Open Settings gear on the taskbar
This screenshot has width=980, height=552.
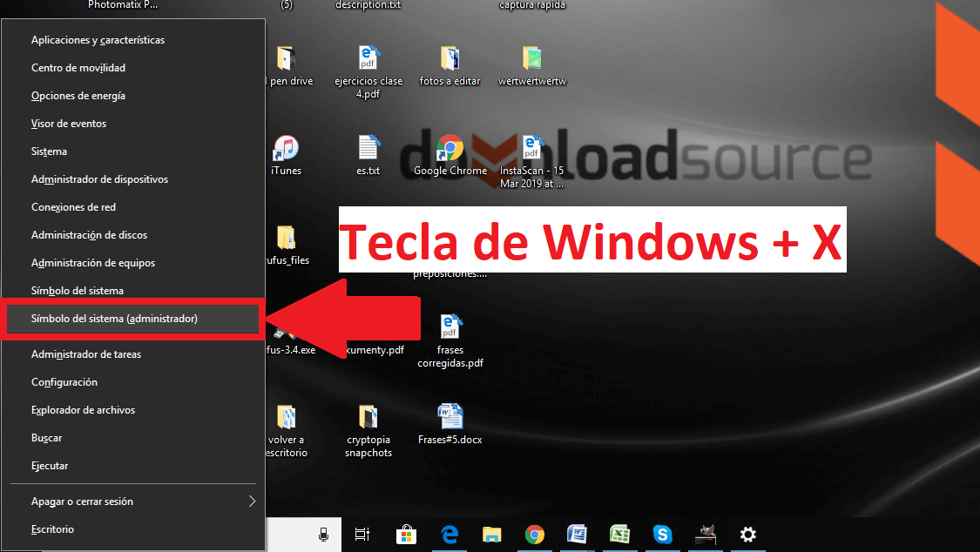click(x=748, y=535)
